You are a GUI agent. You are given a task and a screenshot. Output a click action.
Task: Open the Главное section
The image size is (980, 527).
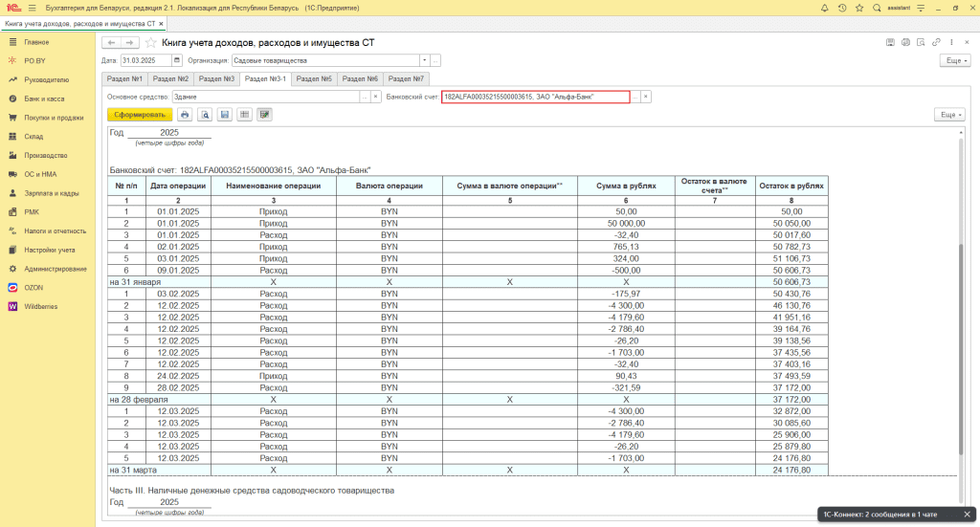36,42
